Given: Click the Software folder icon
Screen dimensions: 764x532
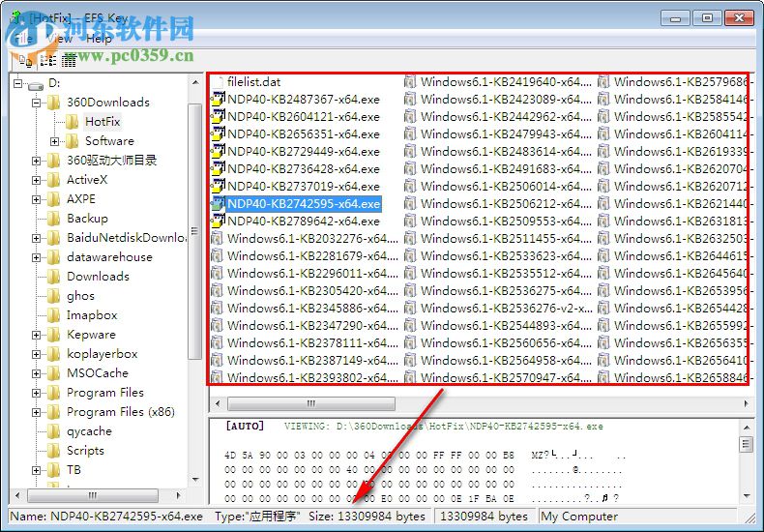Looking at the screenshot, I should pos(72,141).
